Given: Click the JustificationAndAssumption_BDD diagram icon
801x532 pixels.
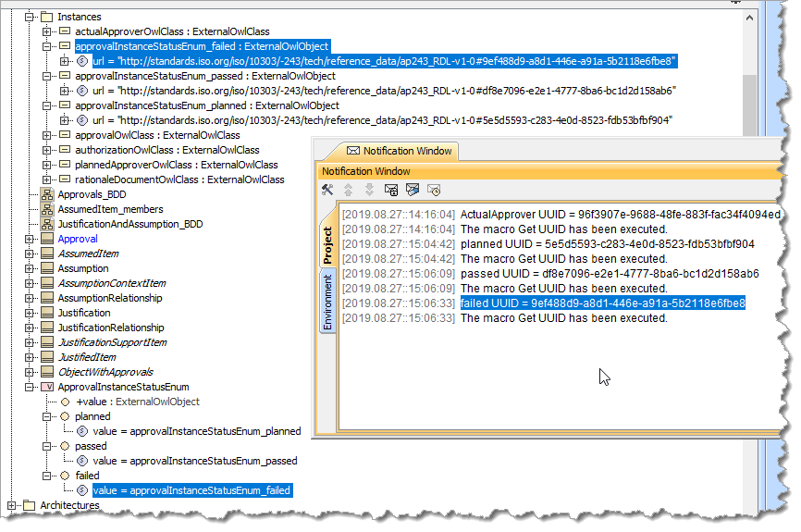Looking at the screenshot, I should point(47,224).
